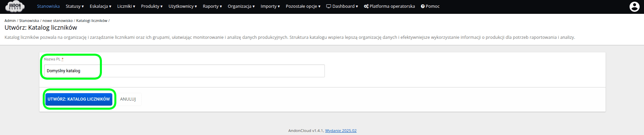Expand the Liczniki menu
Screen dimensions: 644x135
click(126, 6)
